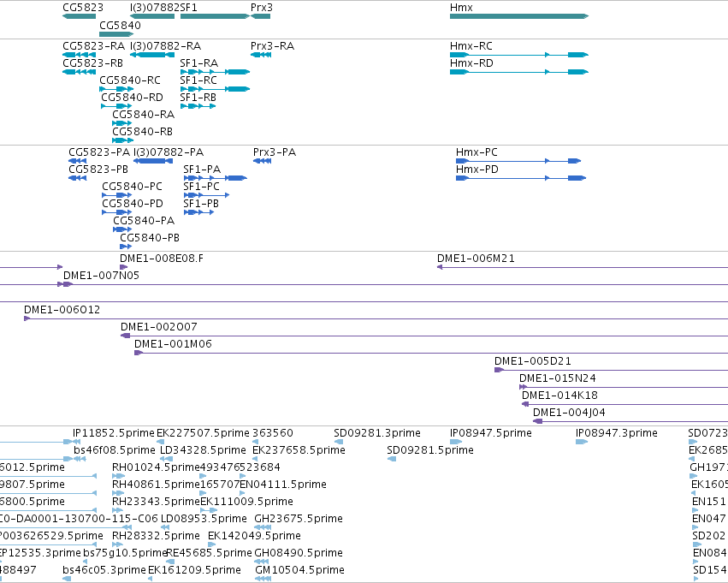728x583 pixels.
Task: Click the Prx3-PA protein label
Action: pos(275,152)
